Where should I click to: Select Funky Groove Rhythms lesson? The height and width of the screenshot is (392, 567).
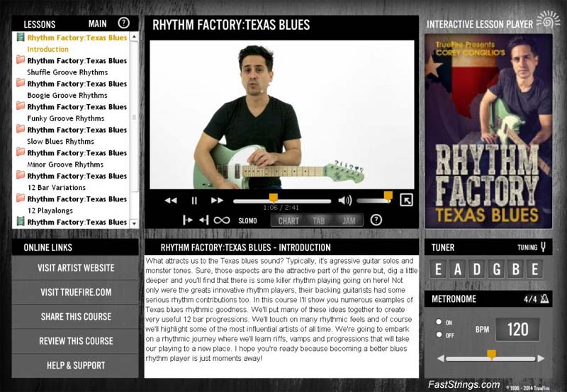[66, 118]
